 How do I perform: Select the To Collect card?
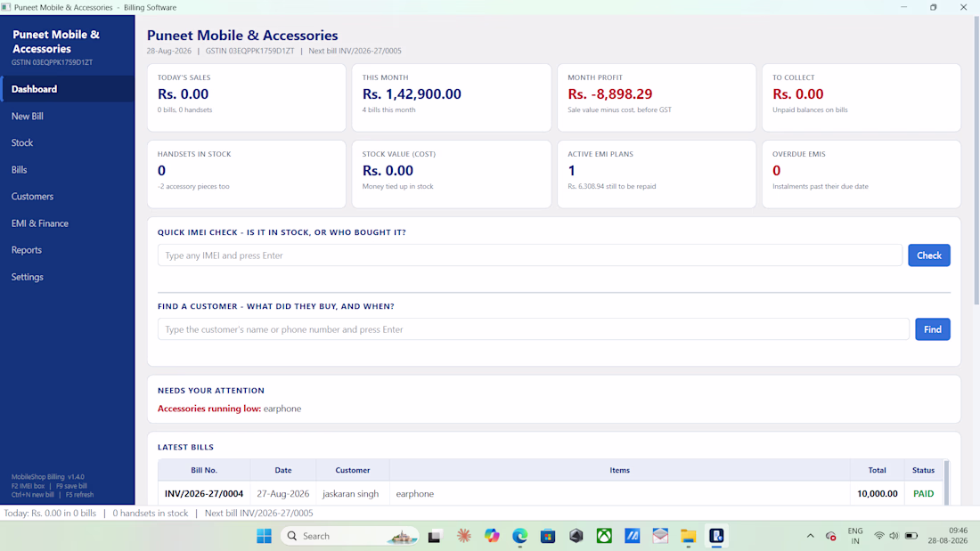[862, 97]
